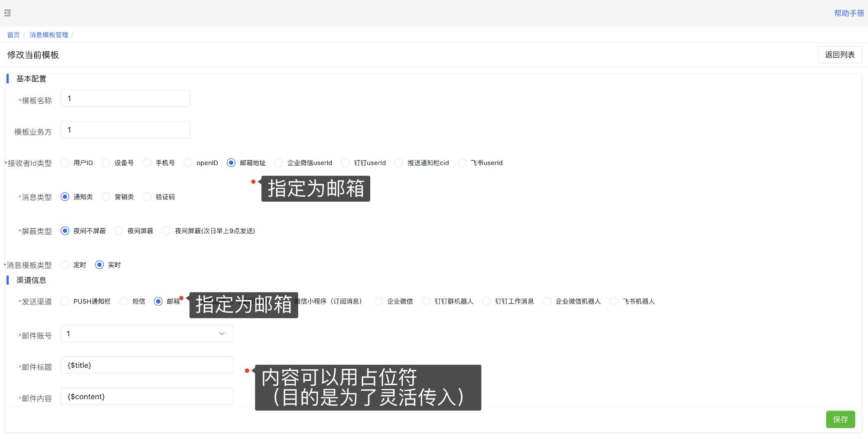The height and width of the screenshot is (439, 868).
Task: Click the 模板名称 input field
Action: coord(125,99)
